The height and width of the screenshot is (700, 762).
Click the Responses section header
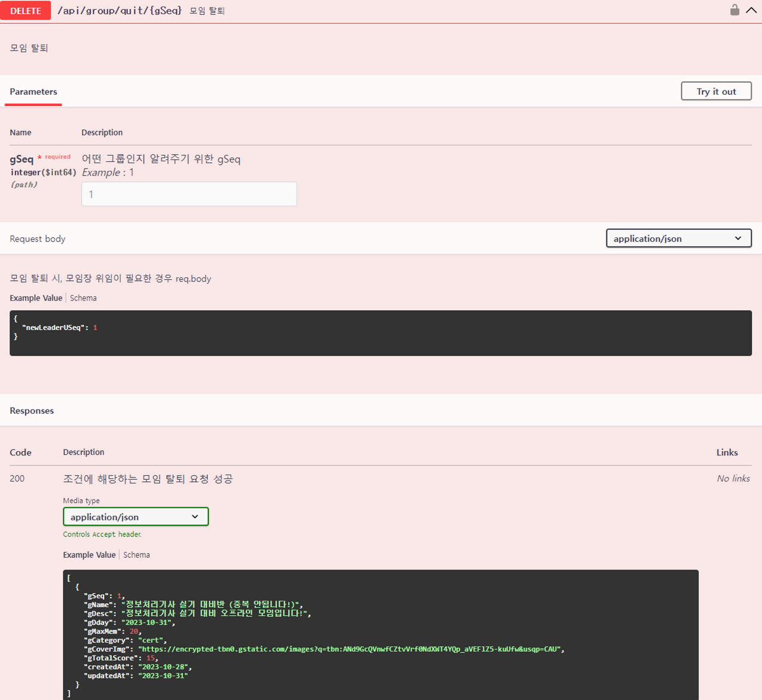[32, 411]
